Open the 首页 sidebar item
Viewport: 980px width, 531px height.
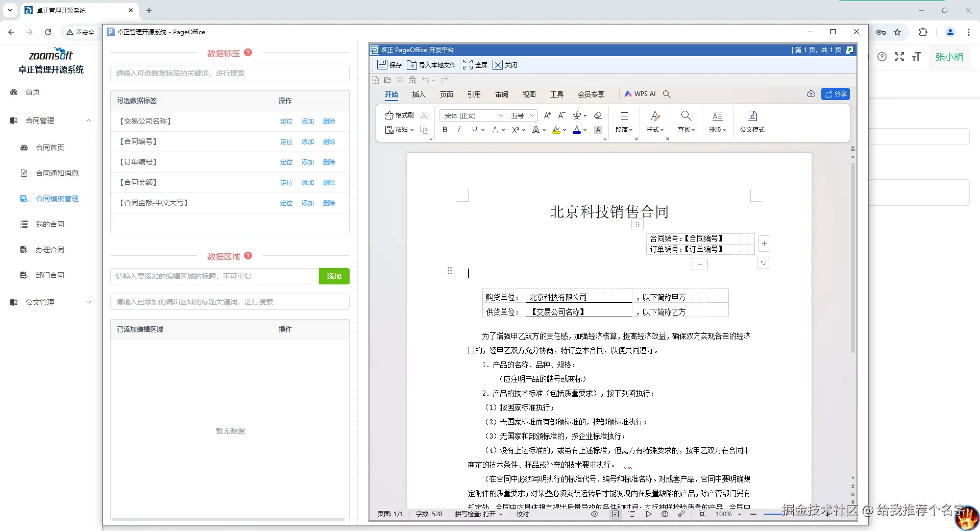point(33,92)
